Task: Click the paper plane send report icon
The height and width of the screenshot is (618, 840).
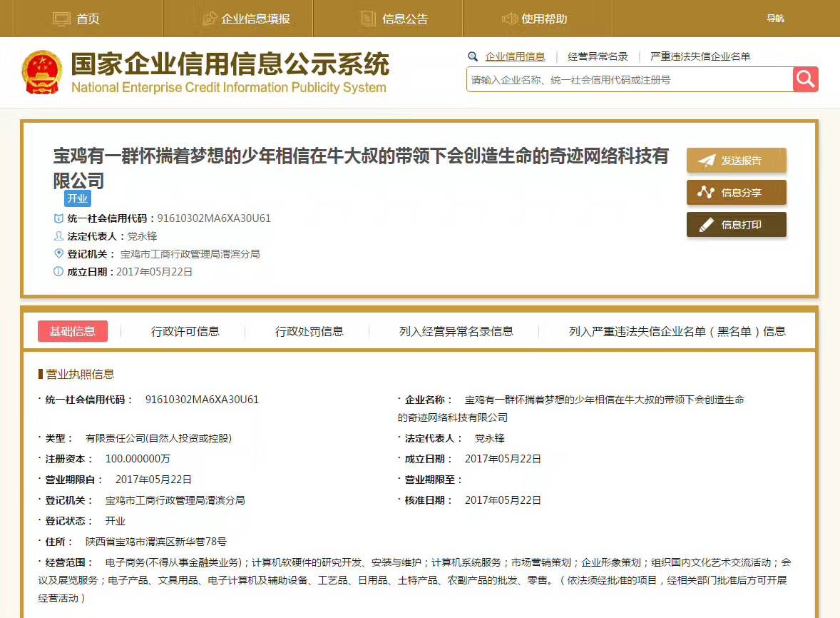Action: coord(706,161)
